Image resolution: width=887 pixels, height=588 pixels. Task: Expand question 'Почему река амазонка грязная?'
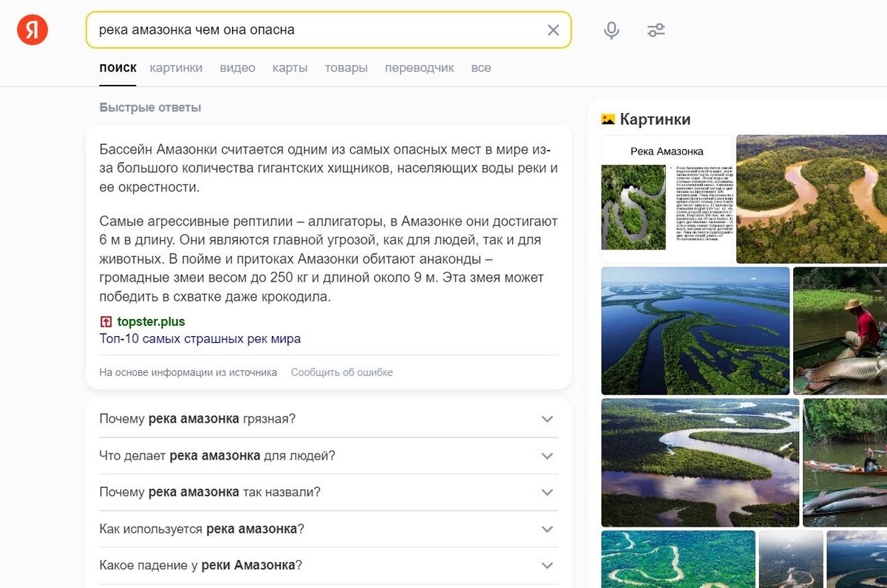[547, 419]
